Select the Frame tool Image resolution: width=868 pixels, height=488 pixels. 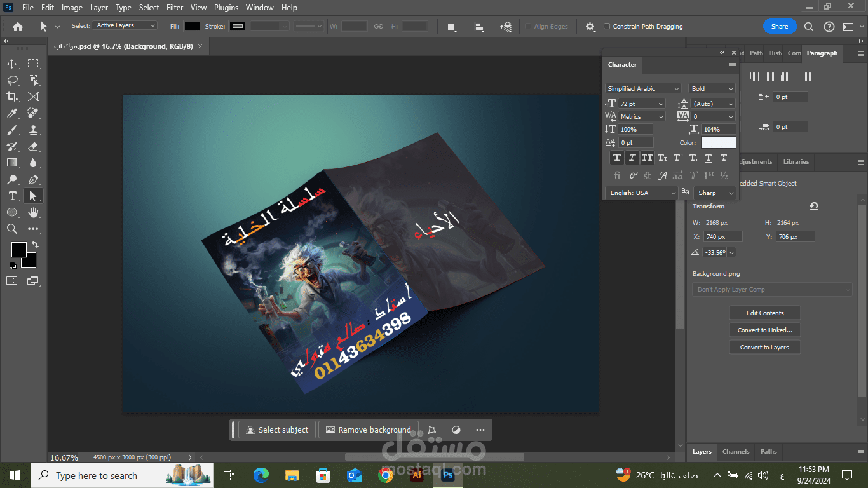[33, 97]
